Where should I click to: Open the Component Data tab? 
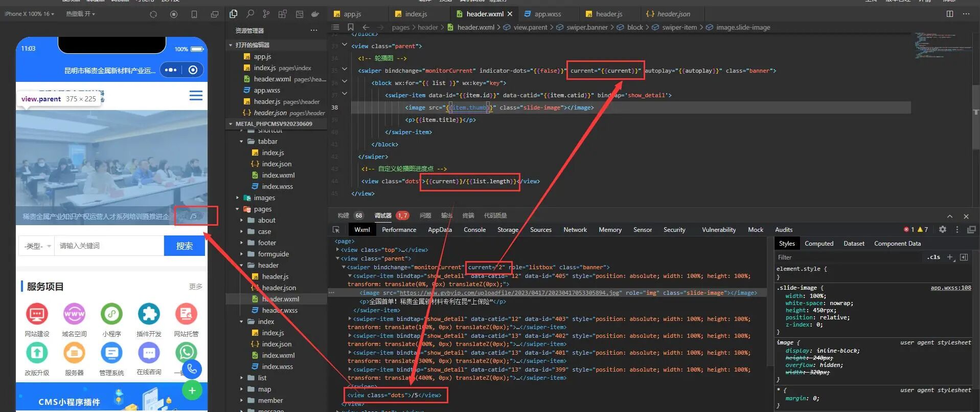[897, 244]
